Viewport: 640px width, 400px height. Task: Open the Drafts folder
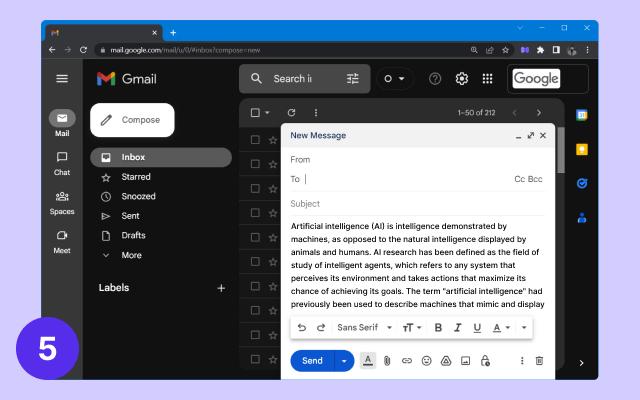(x=133, y=236)
